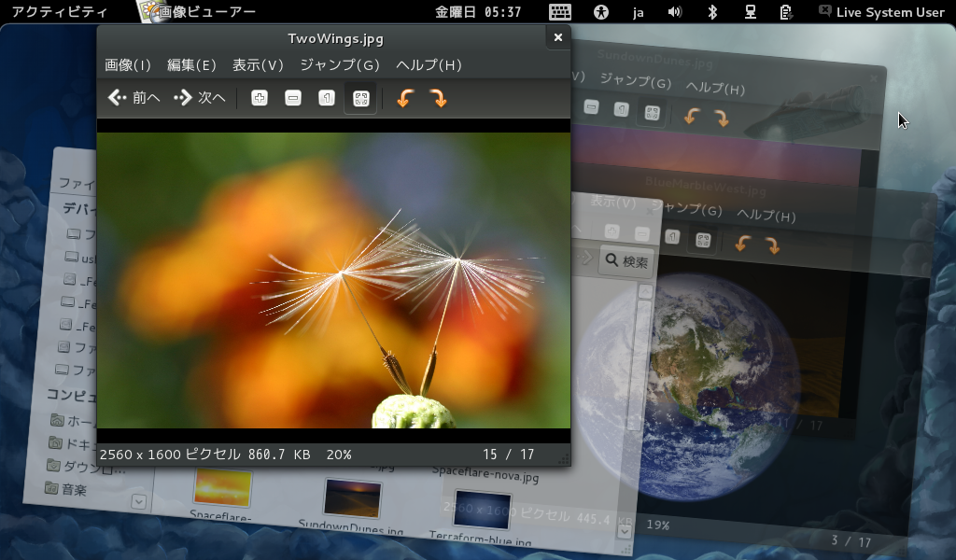Zoom out in SundownDunes.jpg window
Image resolution: width=956 pixels, height=560 pixels.
pos(591,108)
